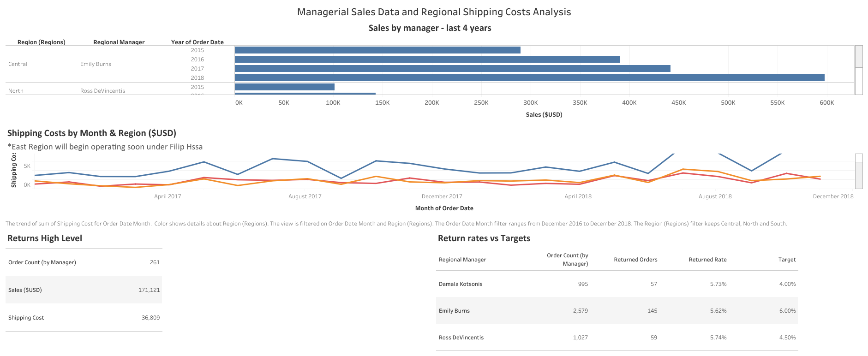The height and width of the screenshot is (356, 868).
Task: Click 'Order Count (by Manager)' row in Returns High Level
Action: [x=84, y=262]
